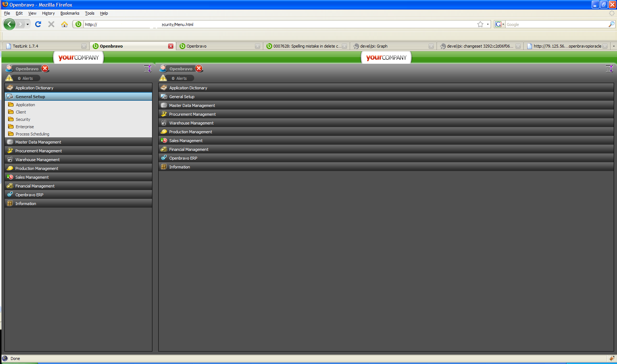Viewport: 617px width, 364px height.
Task: Close the active Openbravo tab
Action: coord(171,46)
